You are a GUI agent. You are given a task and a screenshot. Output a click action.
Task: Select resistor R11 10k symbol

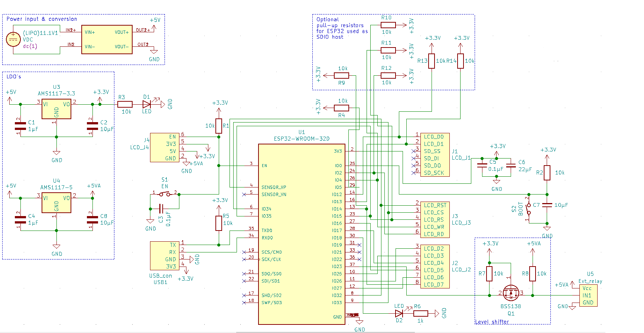(x=388, y=50)
